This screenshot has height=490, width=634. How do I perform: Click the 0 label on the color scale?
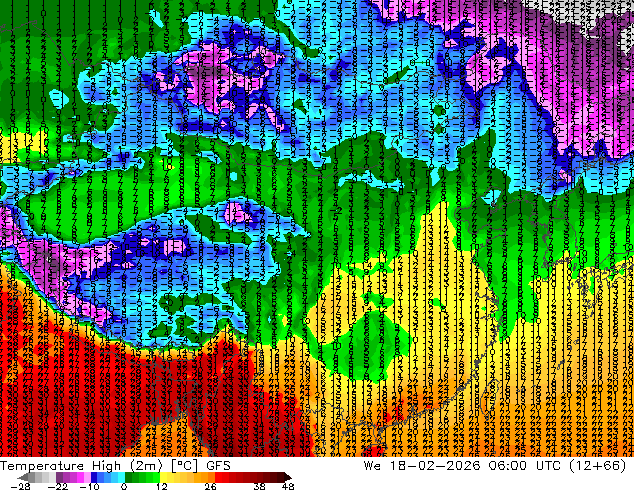(124, 486)
